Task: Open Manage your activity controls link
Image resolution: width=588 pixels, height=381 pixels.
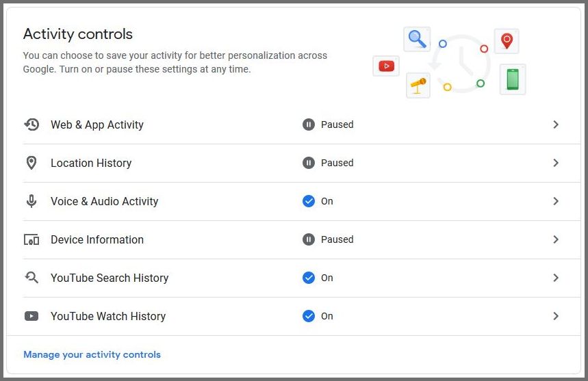Action: (92, 354)
